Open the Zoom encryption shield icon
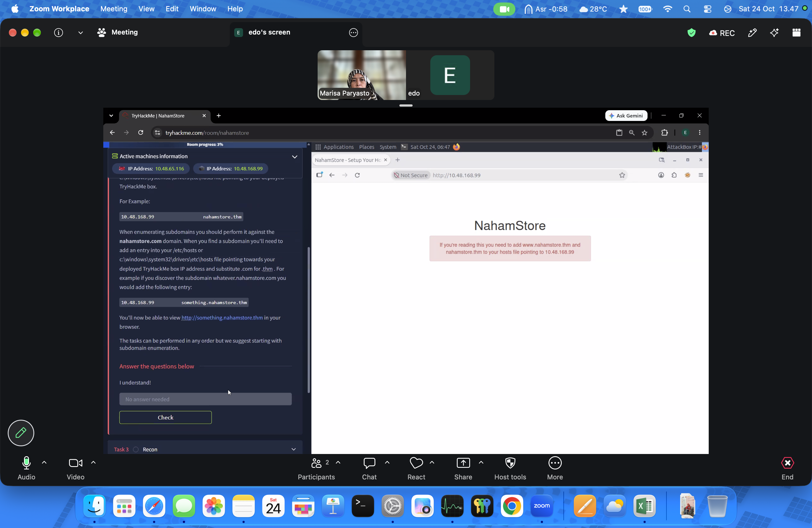 (691, 33)
